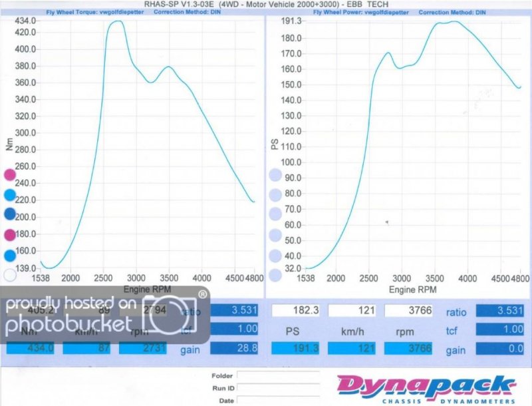The width and height of the screenshot is (532, 406).
Task: Click the white empty circle beside torque chart
Action: (10, 274)
